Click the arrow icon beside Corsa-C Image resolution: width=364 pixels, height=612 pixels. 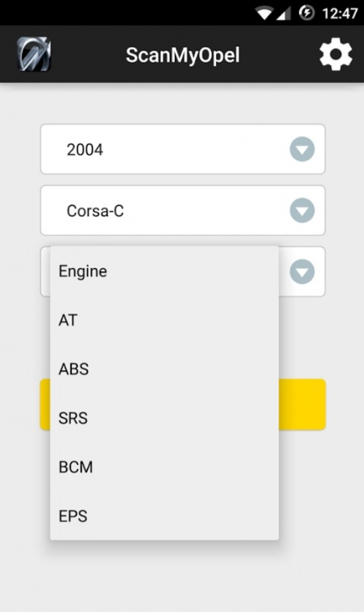pos(302,210)
